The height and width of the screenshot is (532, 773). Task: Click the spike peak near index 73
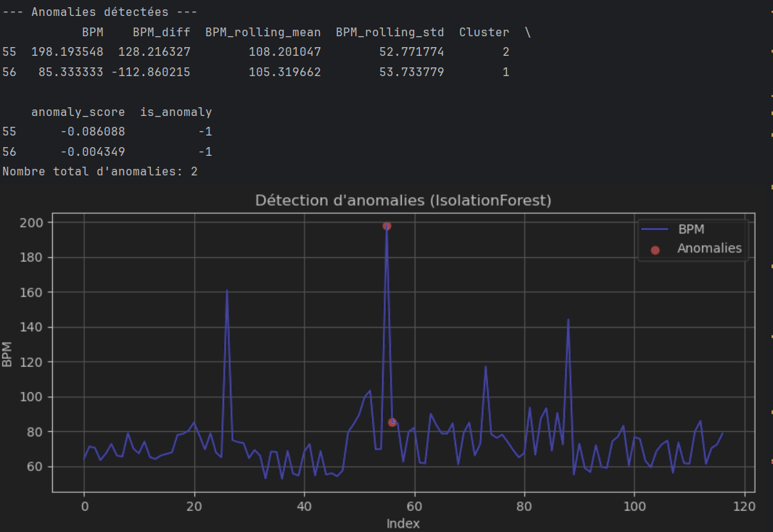pyautogui.click(x=486, y=367)
